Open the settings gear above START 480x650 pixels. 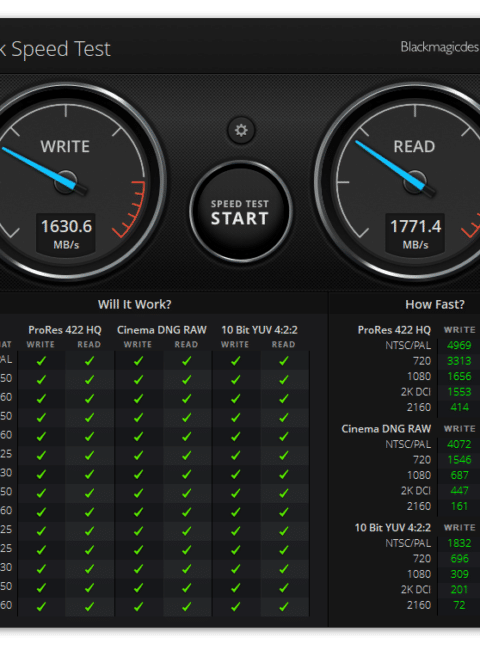pyautogui.click(x=241, y=130)
